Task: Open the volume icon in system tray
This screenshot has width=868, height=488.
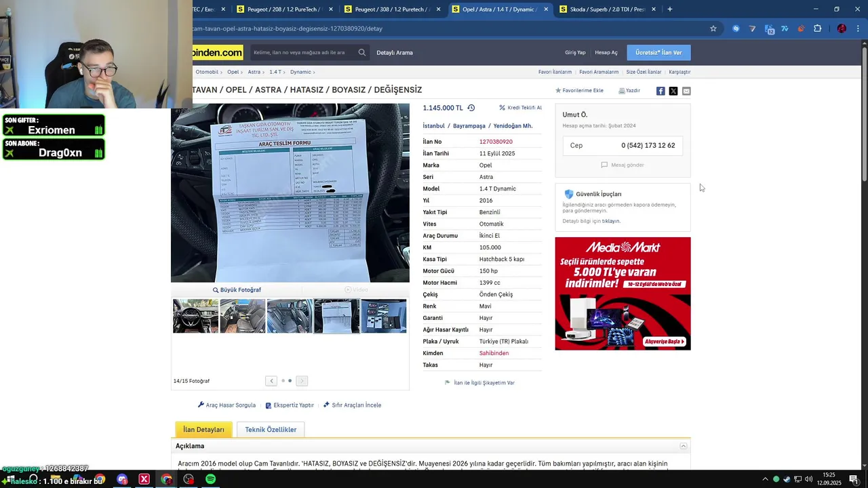Action: 808,479
